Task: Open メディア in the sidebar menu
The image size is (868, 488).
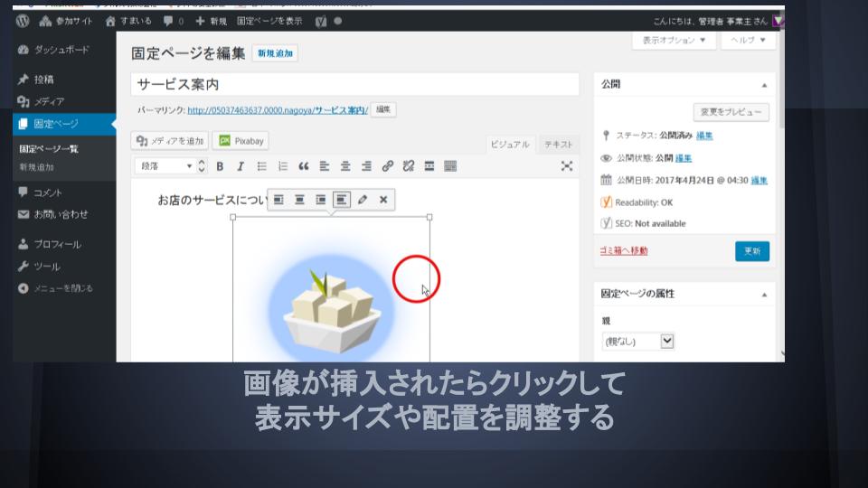Action: click(49, 101)
